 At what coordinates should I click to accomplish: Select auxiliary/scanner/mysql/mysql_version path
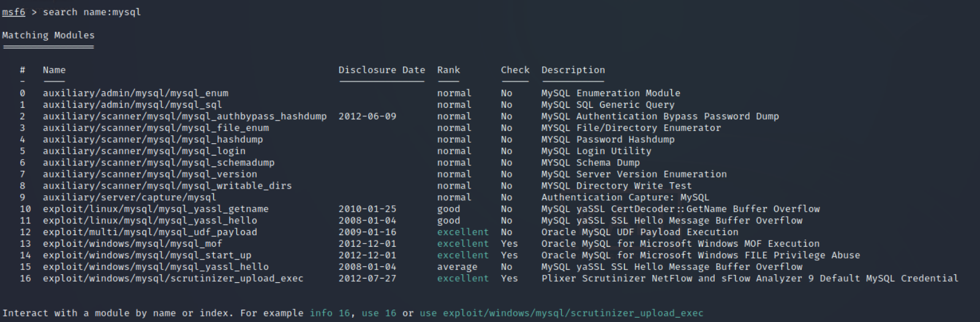tap(150, 175)
